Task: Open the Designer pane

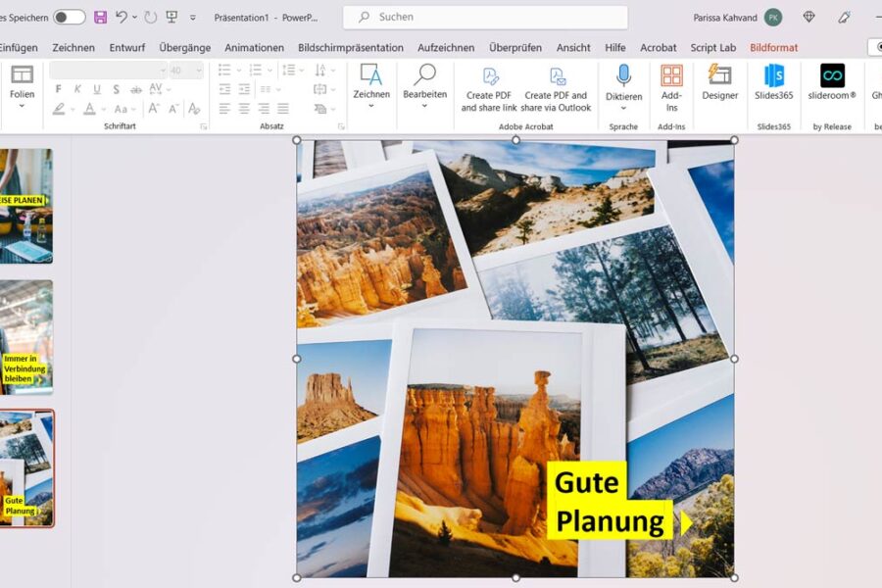Action: [719, 83]
